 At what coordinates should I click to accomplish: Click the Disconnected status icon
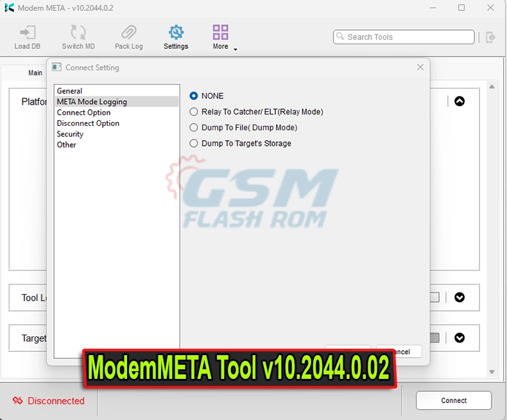(17, 401)
